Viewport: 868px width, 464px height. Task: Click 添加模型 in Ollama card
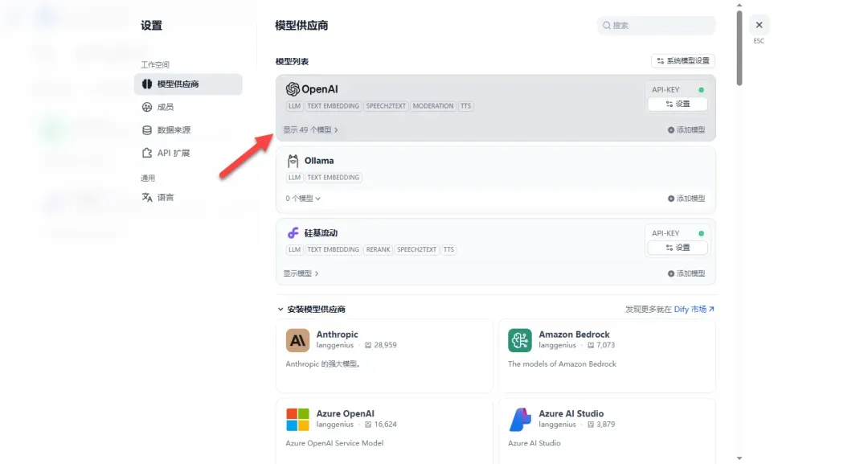686,198
